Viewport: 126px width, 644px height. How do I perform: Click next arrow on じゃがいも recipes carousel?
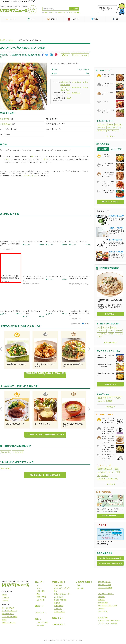(x=89, y=409)
